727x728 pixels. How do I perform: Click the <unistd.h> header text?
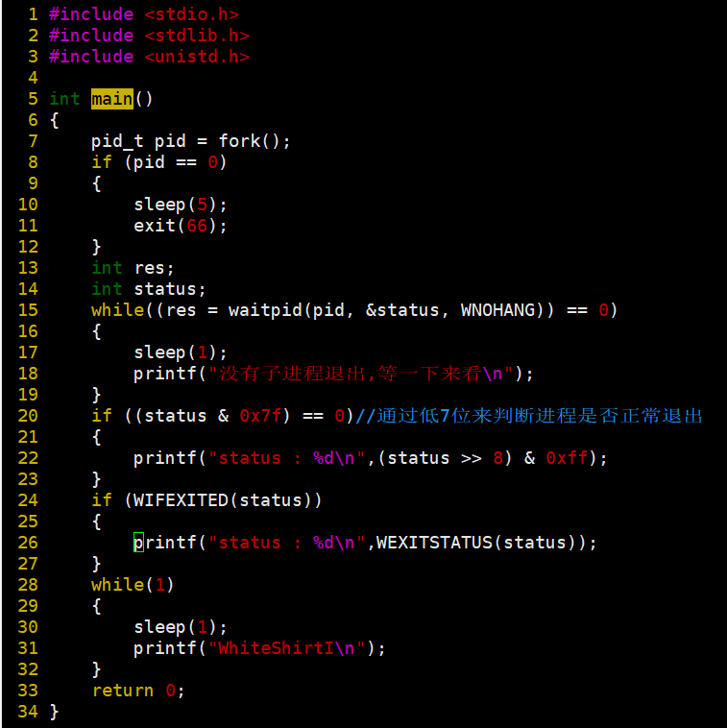pyautogui.click(x=197, y=57)
